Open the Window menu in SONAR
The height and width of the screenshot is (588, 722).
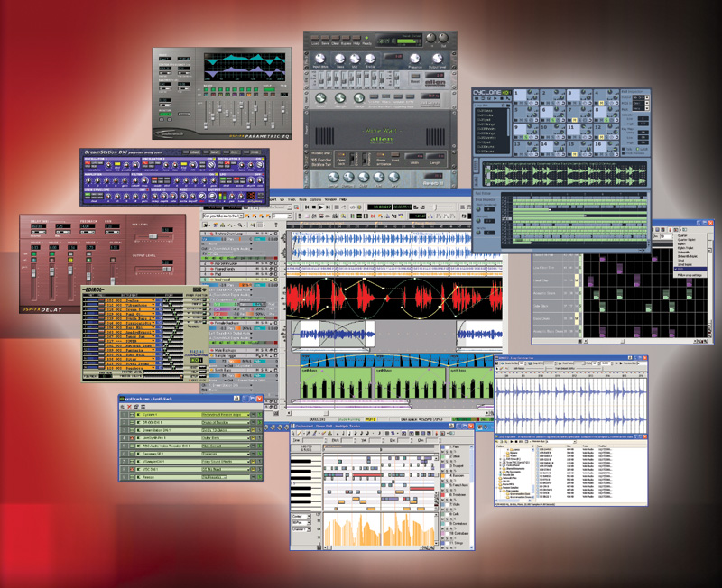330,199
